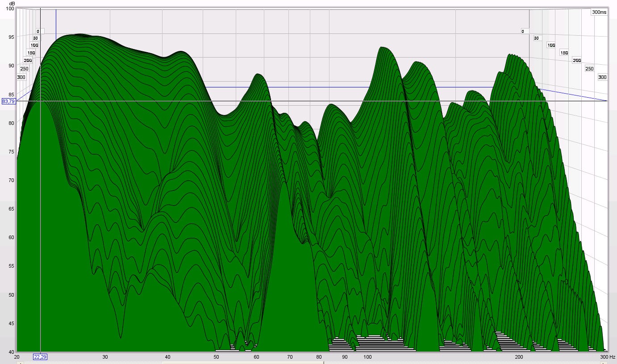Click the 150 ms label on the right time axis

point(564,53)
